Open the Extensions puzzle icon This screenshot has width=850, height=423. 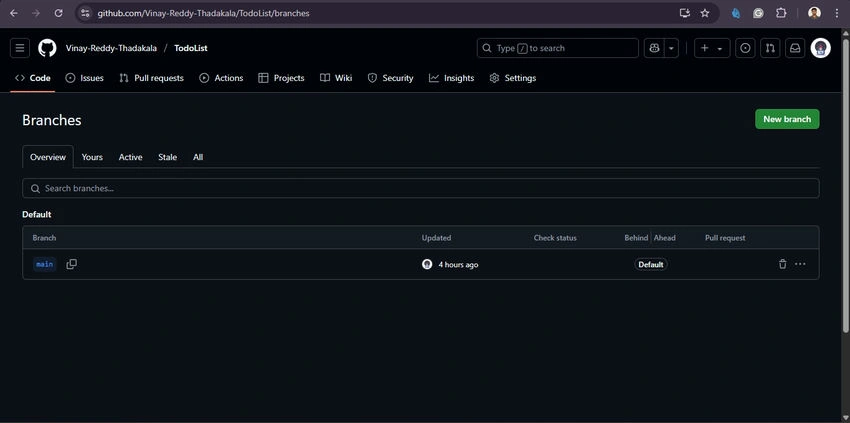coord(781,13)
